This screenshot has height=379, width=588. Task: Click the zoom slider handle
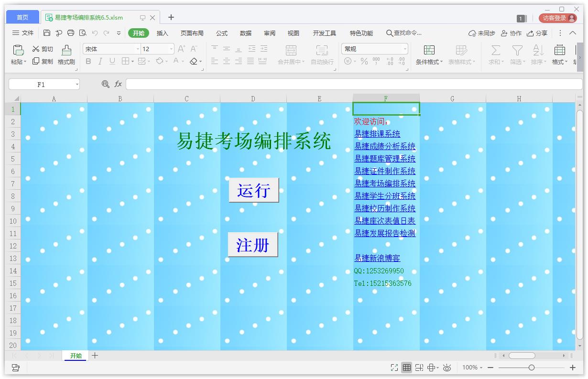click(x=531, y=368)
